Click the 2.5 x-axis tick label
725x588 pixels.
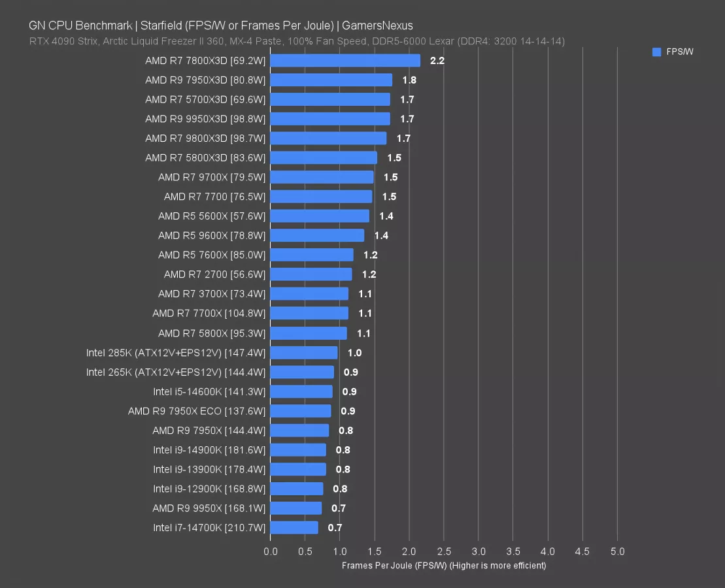pos(443,552)
